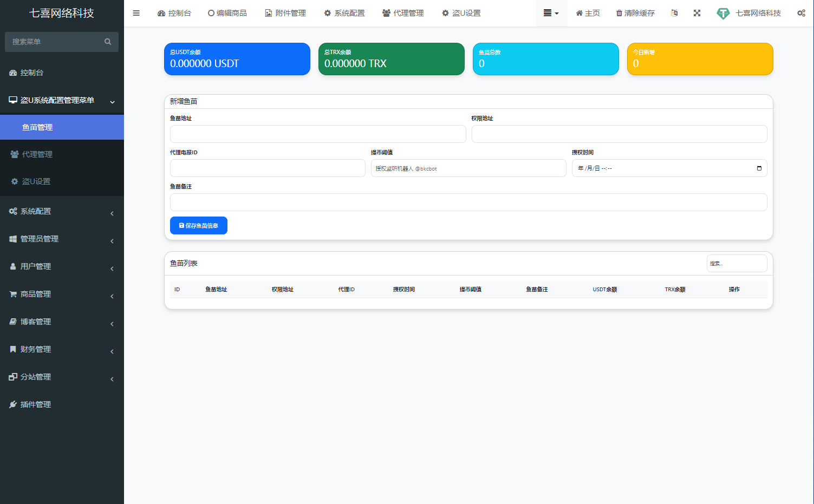This screenshot has height=504, width=814.
Task: Open 编辑商品 in the top navigation
Action: [x=227, y=13]
